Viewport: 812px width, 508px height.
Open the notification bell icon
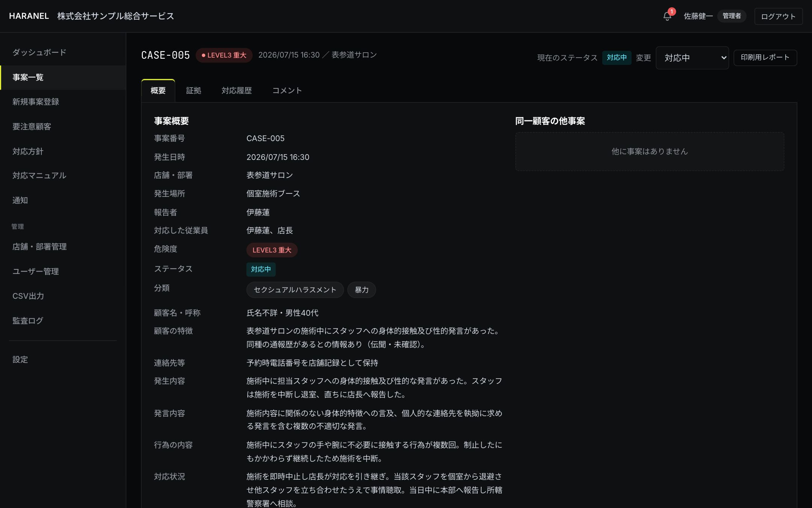(667, 16)
